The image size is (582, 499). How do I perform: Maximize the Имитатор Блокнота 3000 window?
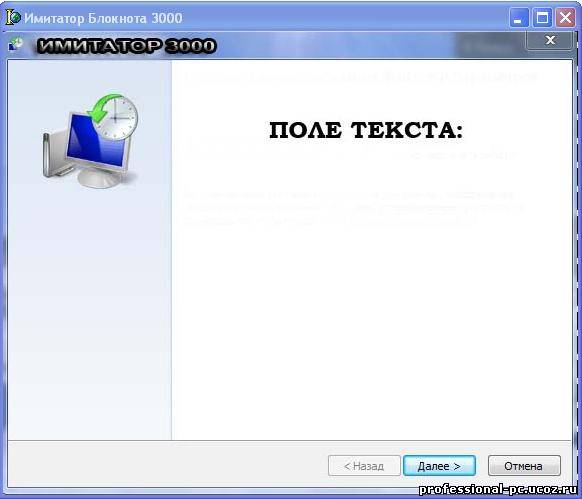pyautogui.click(x=542, y=17)
